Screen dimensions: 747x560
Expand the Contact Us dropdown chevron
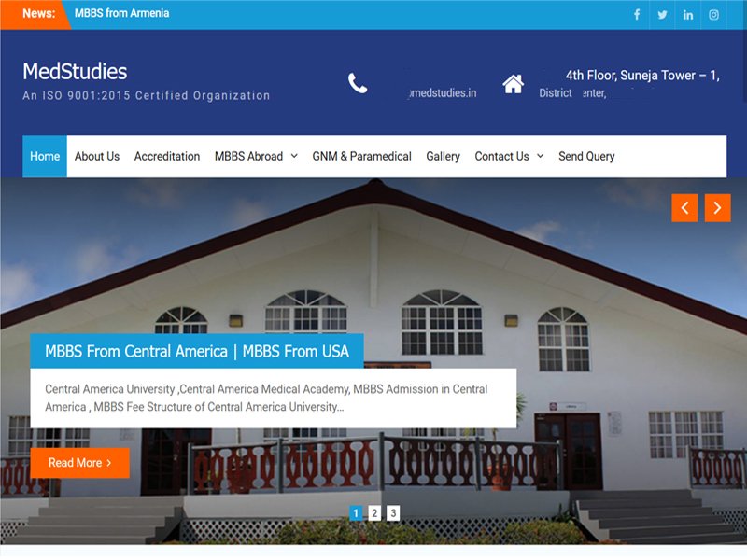pyautogui.click(x=541, y=156)
